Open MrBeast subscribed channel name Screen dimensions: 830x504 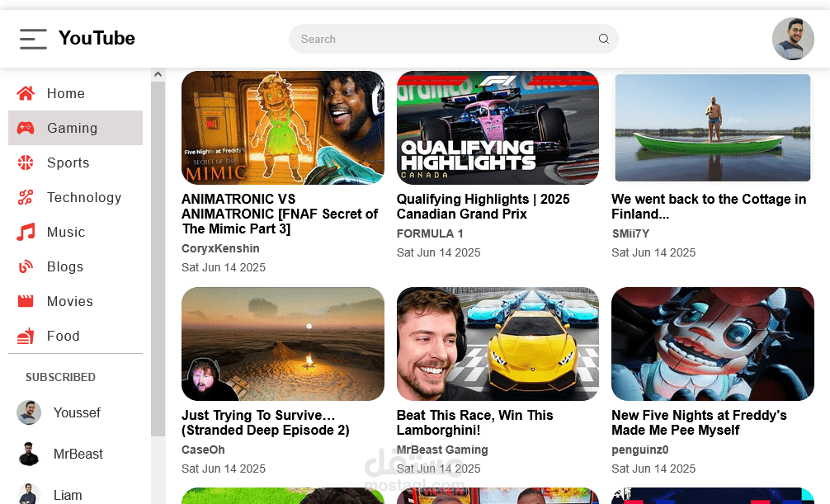(78, 454)
